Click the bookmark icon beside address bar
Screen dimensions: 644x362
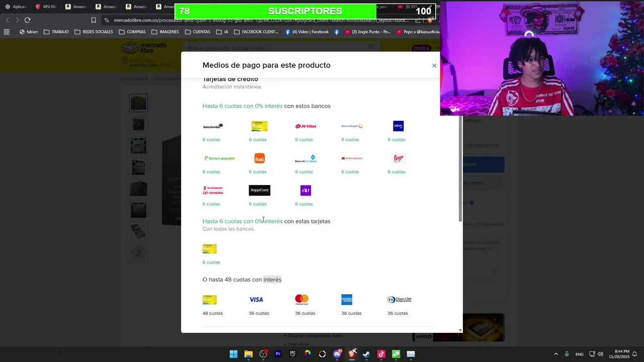tap(93, 20)
